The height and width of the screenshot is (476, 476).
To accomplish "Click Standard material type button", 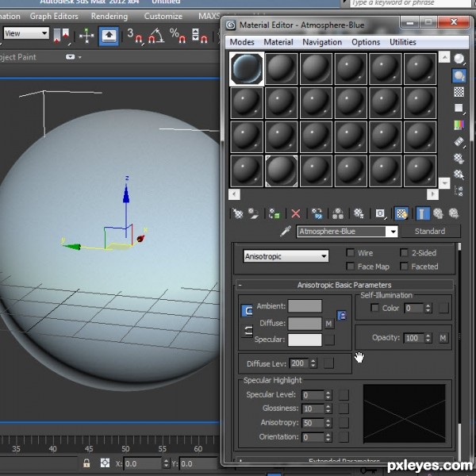I will coord(430,232).
